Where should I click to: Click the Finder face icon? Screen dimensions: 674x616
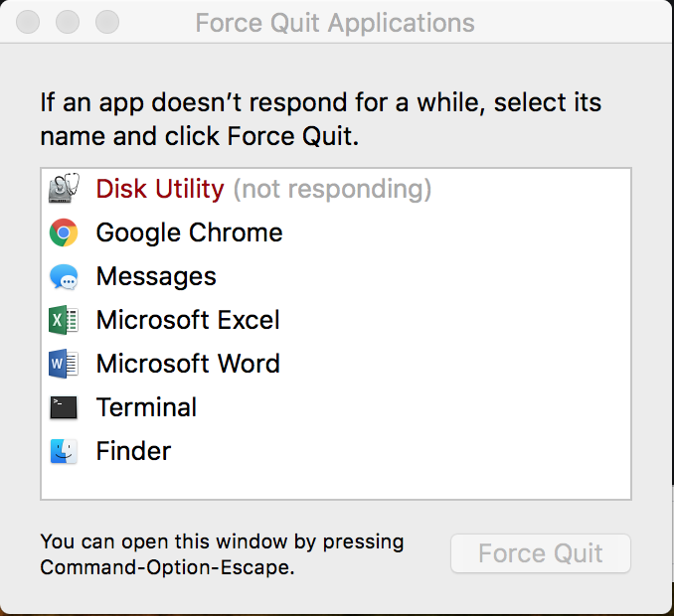coord(64,451)
